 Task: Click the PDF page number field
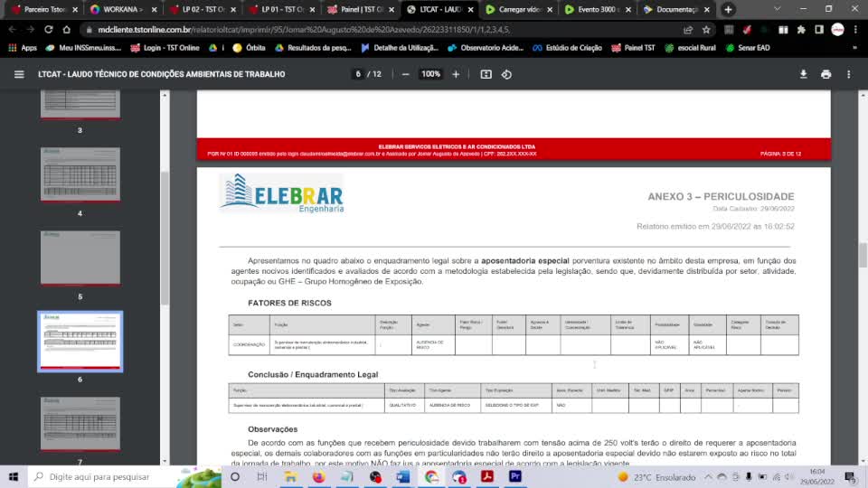(x=358, y=74)
